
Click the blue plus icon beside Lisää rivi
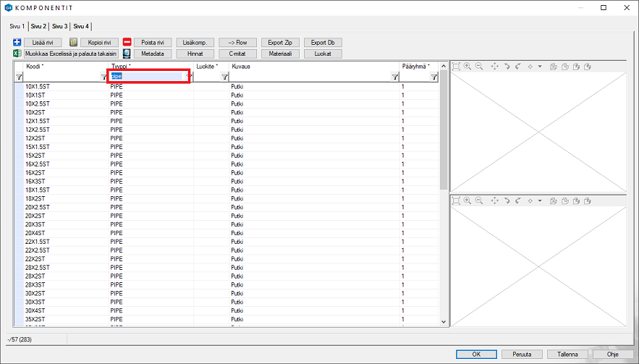click(x=17, y=43)
